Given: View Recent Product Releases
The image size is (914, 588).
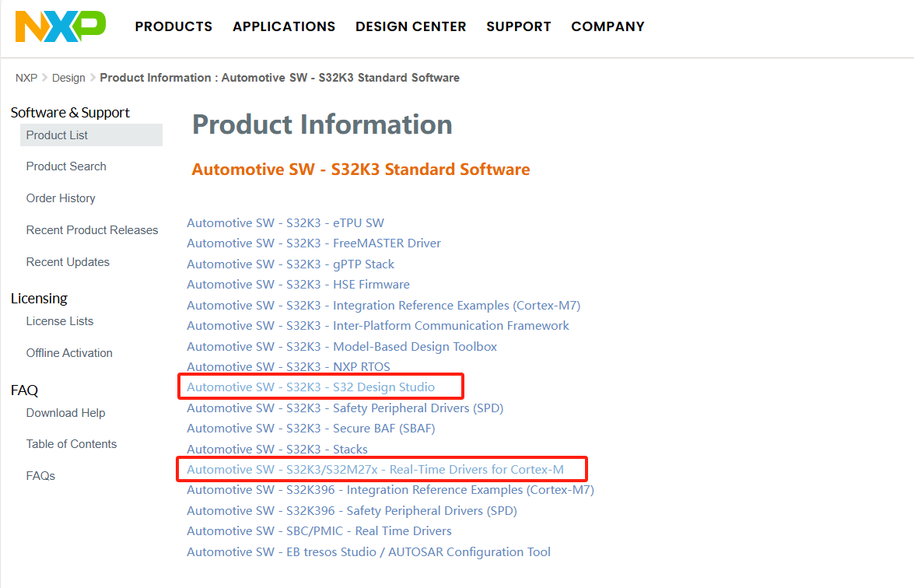Looking at the screenshot, I should pos(92,230).
